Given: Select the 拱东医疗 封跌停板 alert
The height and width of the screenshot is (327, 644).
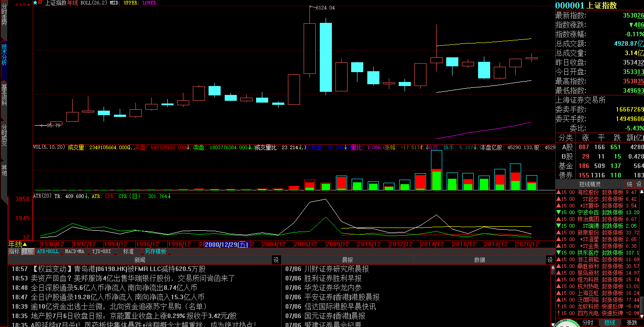Looking at the screenshot, I should (597, 253).
